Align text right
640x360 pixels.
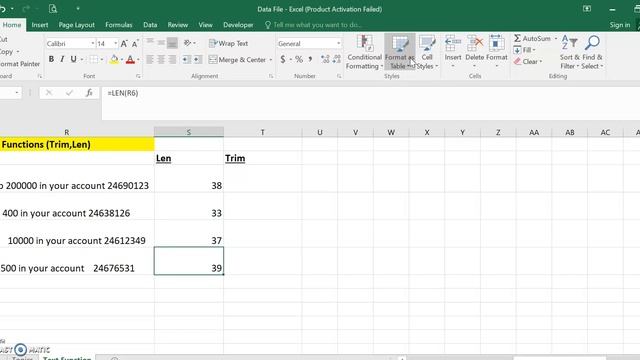[x=172, y=60]
